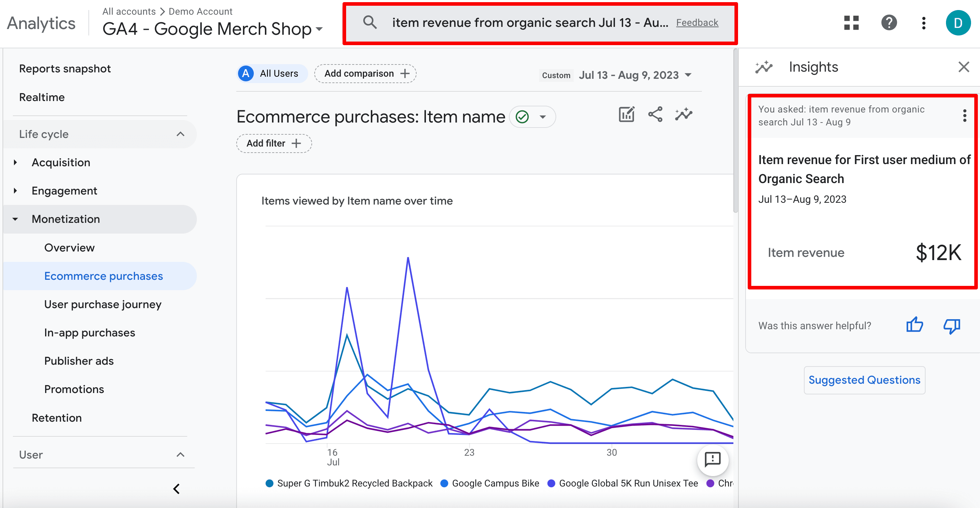Open the Google apps grid icon
Screen dimensions: 980x508
click(851, 23)
